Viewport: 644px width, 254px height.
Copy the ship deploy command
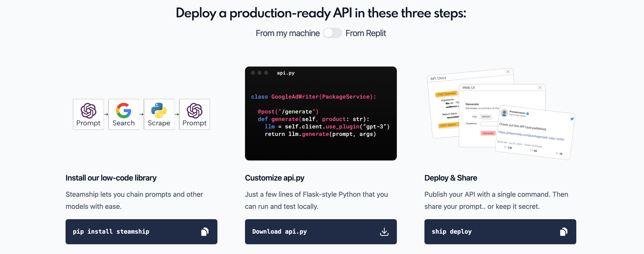(563, 232)
